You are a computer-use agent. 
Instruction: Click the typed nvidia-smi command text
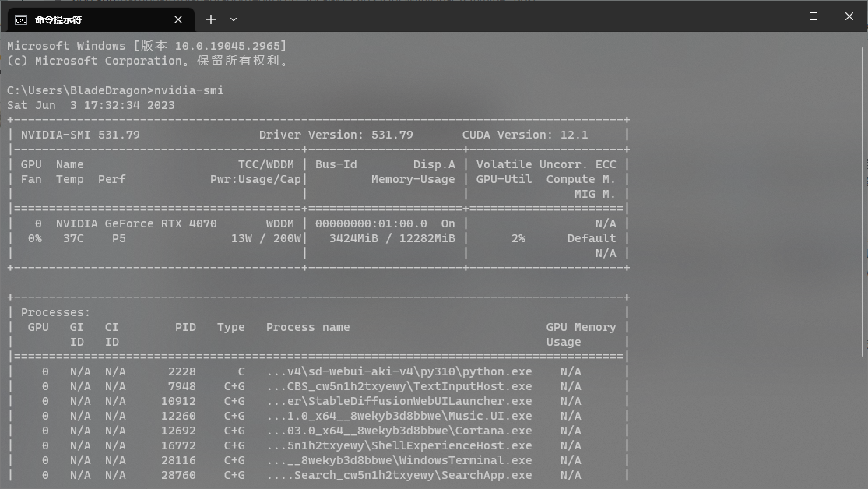[x=189, y=90]
